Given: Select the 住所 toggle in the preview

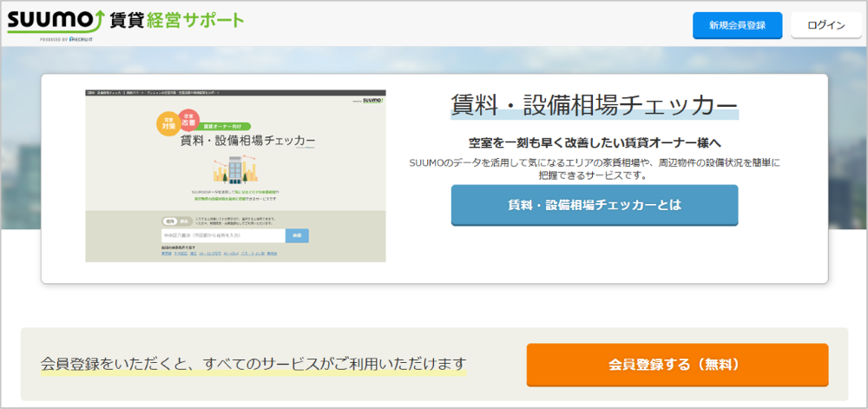Looking at the screenshot, I should [170, 221].
